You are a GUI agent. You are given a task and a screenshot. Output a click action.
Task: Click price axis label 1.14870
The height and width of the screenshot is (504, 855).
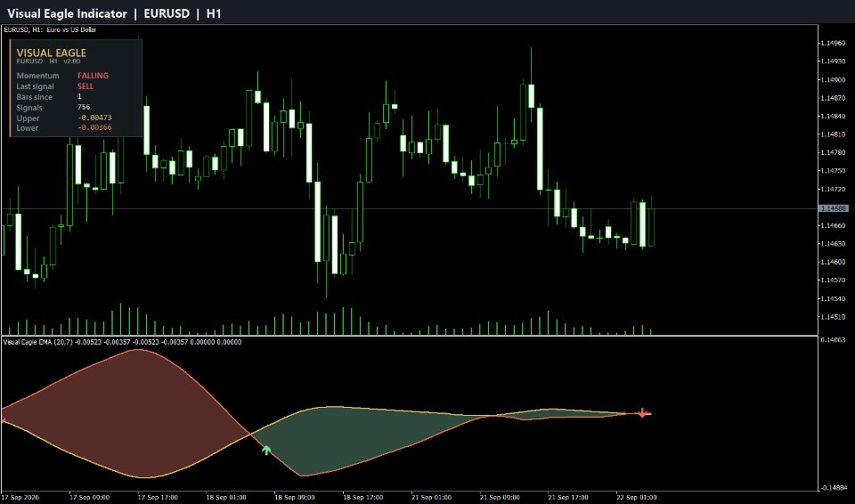click(x=834, y=98)
